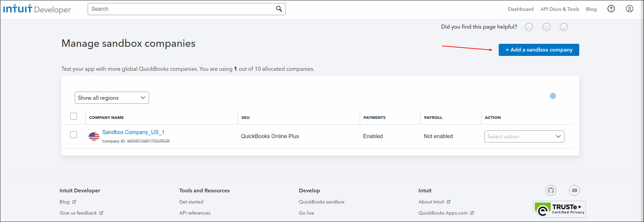The height and width of the screenshot is (222, 644).
Task: Open API references footer link
Action: [x=195, y=213]
